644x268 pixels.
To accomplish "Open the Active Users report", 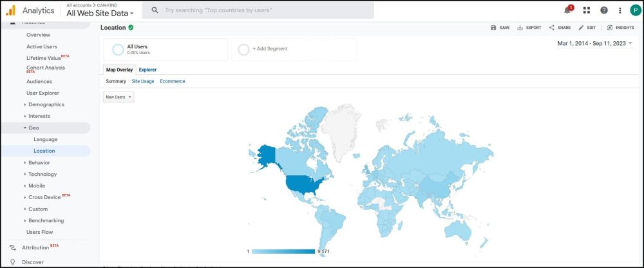I will [x=42, y=46].
